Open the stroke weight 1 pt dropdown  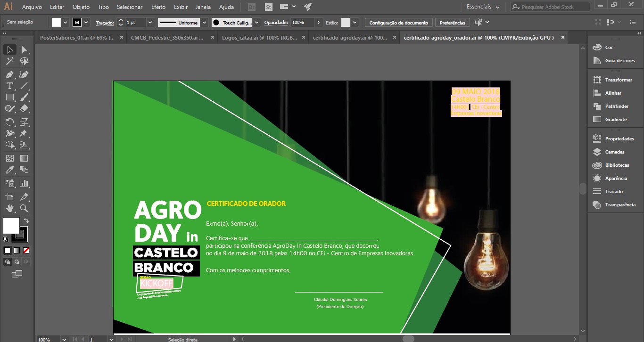[x=150, y=22]
